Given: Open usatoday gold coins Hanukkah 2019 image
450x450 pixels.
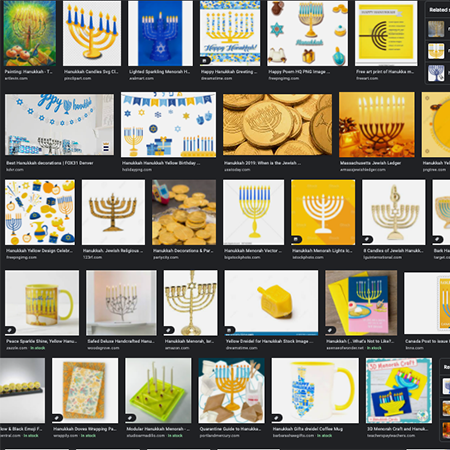Looking at the screenshot, I should [277, 125].
